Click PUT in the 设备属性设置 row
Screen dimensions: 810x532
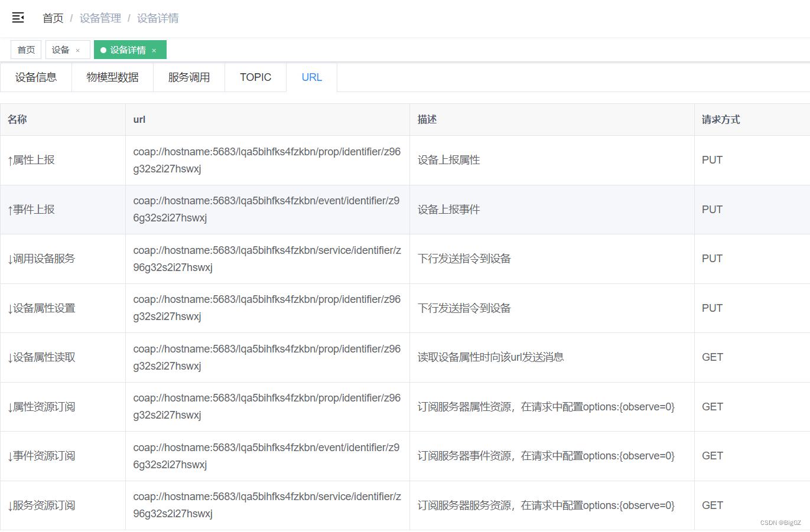(x=712, y=308)
